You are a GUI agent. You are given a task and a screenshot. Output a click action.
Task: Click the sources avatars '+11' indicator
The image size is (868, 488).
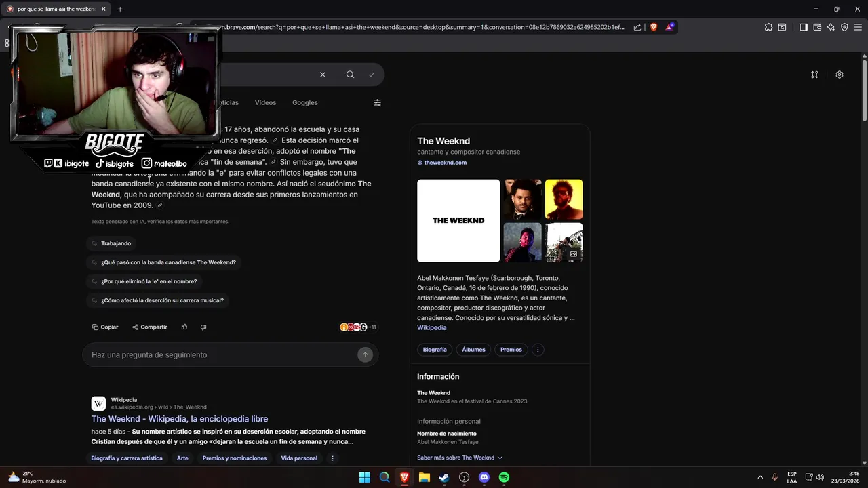point(358,327)
